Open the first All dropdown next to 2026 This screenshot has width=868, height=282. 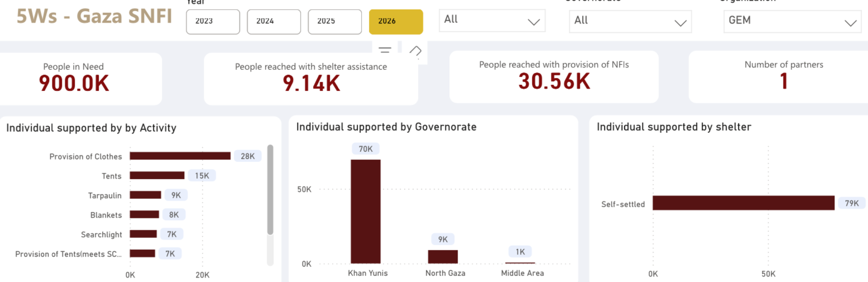click(x=492, y=21)
